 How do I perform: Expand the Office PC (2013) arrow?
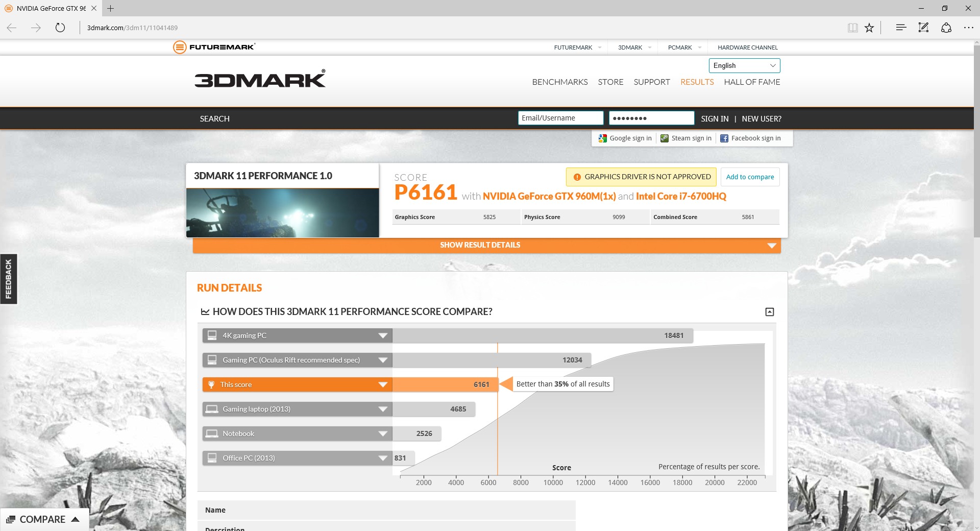point(383,458)
